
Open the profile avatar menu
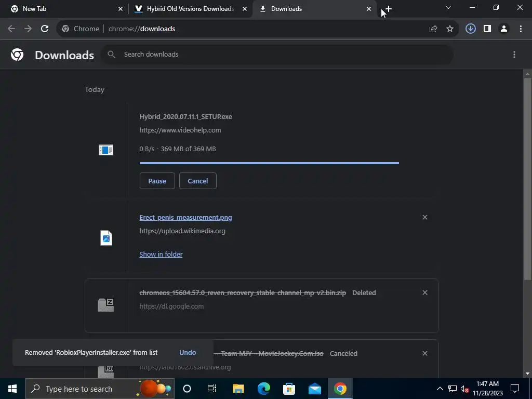point(504,29)
